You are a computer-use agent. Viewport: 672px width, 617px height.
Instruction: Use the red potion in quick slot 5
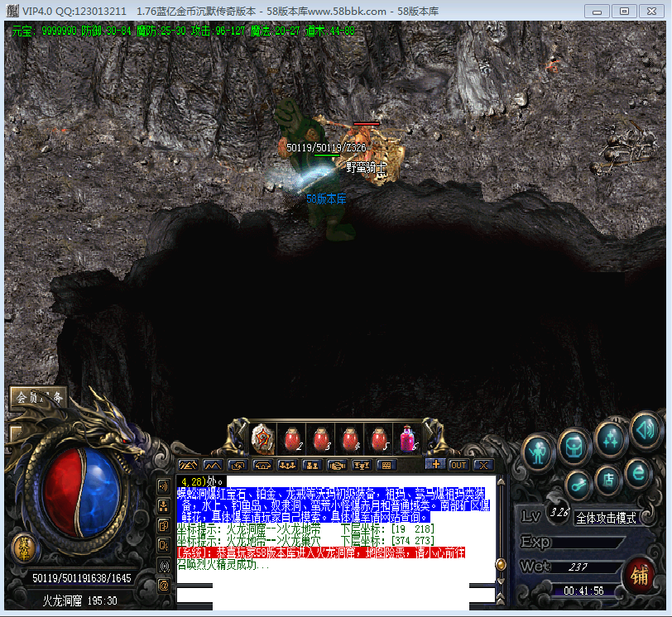tap(379, 439)
